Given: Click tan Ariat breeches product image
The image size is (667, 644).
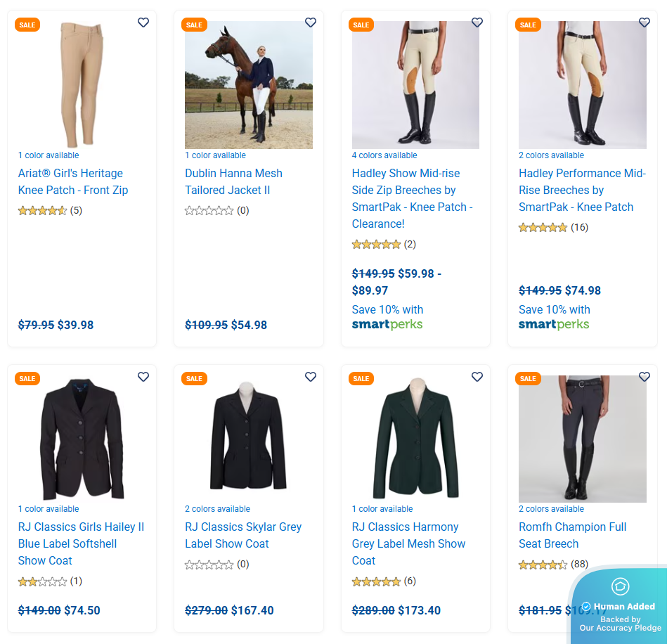Looking at the screenshot, I should coord(82,84).
